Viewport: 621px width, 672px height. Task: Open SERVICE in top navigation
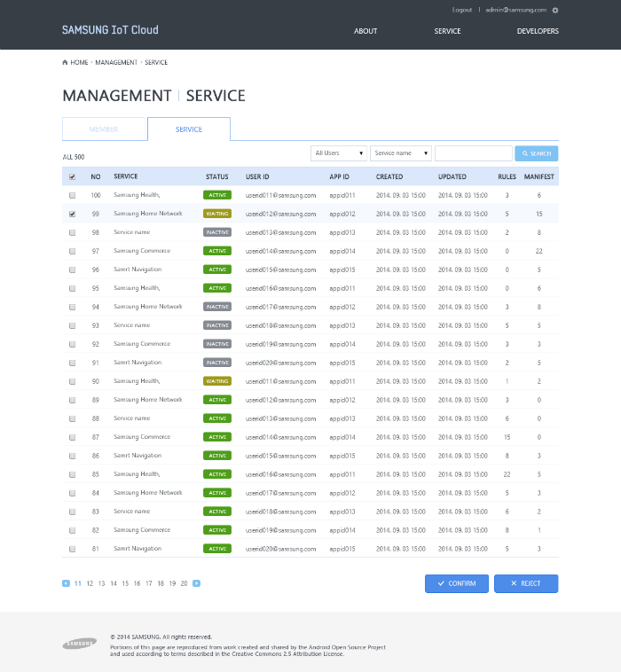tap(447, 31)
